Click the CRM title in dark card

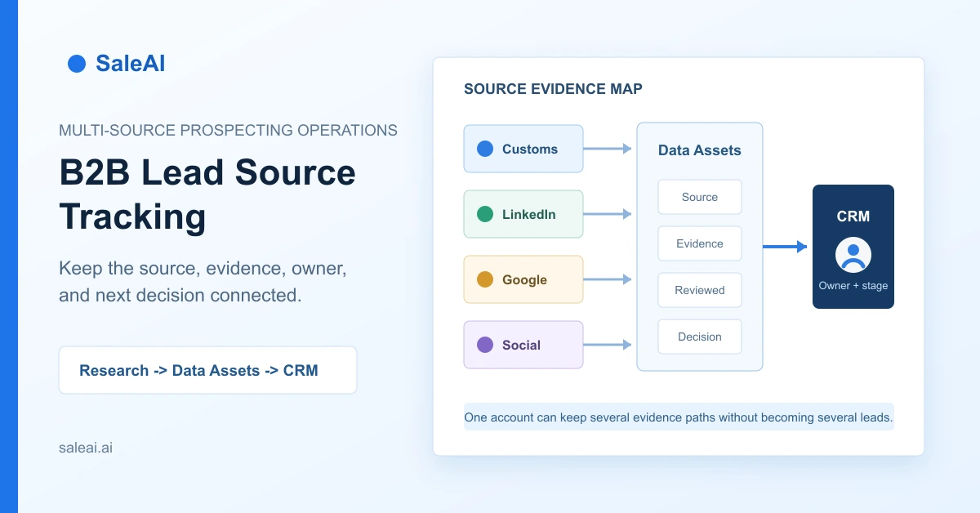point(853,216)
